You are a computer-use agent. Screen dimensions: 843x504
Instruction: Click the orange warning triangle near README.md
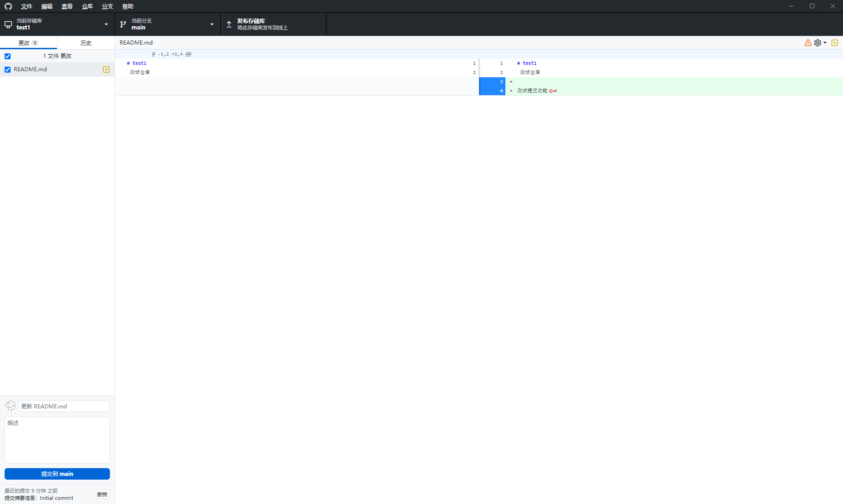(x=808, y=42)
